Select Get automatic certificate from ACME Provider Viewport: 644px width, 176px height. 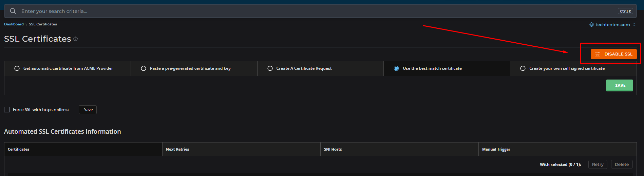pos(17,68)
